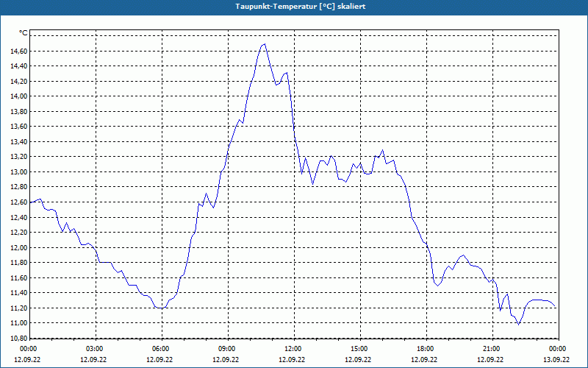This screenshot has height=368, width=588.
Task: Click the '03:00' time label
Action: click(x=96, y=349)
